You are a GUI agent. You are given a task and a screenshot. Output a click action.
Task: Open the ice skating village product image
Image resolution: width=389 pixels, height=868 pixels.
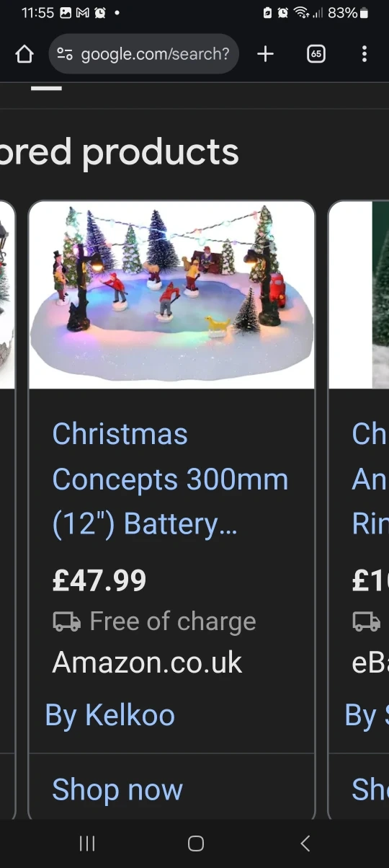(x=171, y=295)
